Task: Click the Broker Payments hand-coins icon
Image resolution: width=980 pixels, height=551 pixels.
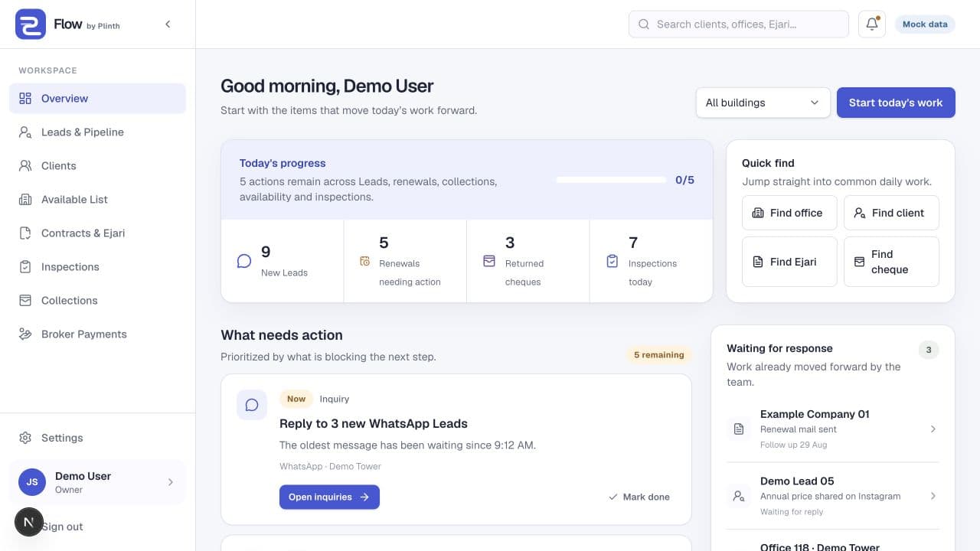Action: (x=25, y=334)
